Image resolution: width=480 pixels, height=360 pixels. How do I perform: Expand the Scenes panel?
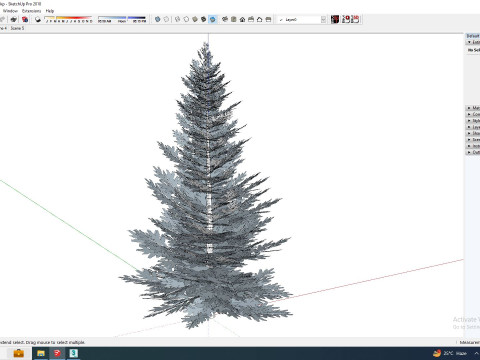473,140
